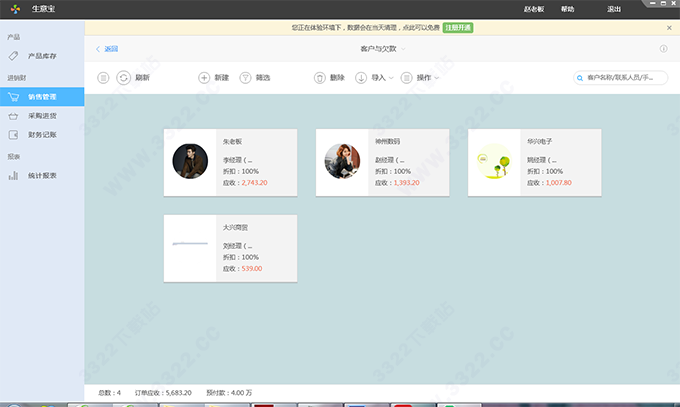The image size is (680, 407).
Task: Click 订单应收：5,683.20 in the status bar
Action: pos(163,393)
